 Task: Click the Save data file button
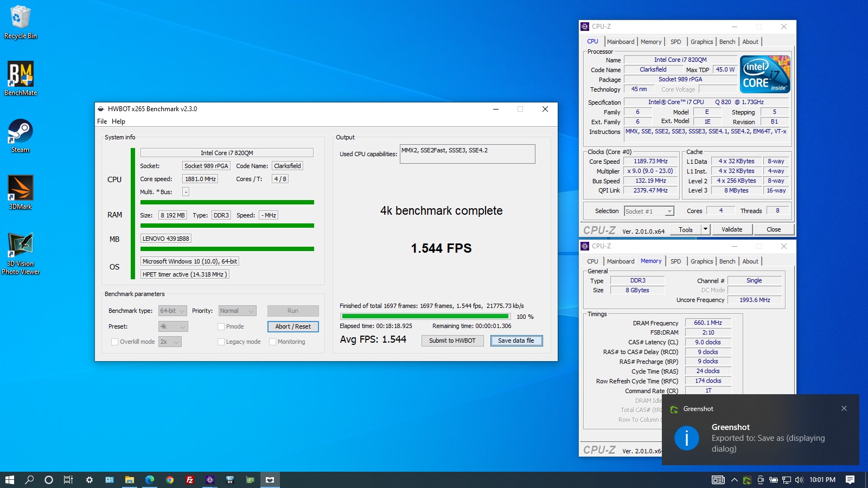tap(516, 341)
